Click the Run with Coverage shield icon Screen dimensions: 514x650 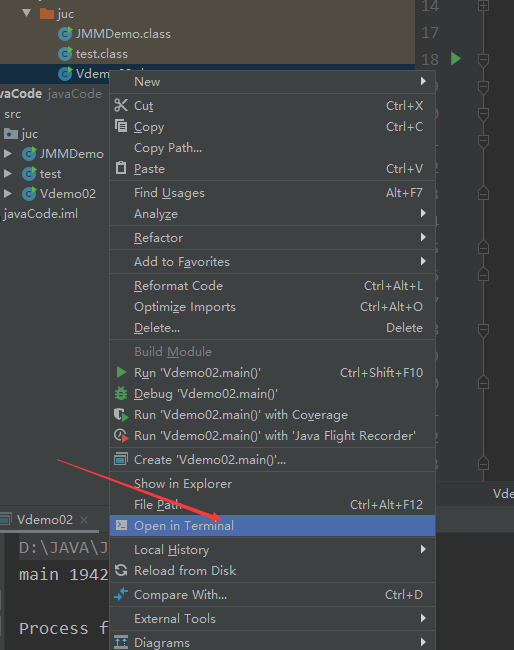pyautogui.click(x=121, y=415)
